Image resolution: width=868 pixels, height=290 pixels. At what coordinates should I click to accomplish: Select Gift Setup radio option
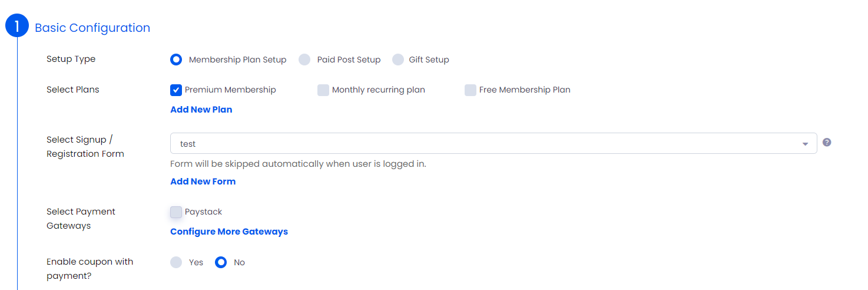[x=398, y=60]
